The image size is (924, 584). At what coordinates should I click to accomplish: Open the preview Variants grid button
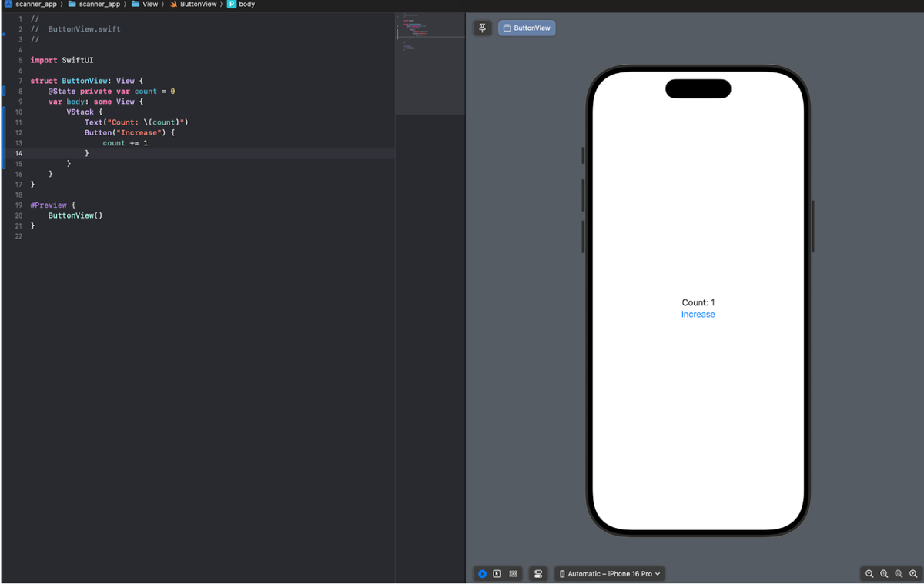tap(513, 574)
